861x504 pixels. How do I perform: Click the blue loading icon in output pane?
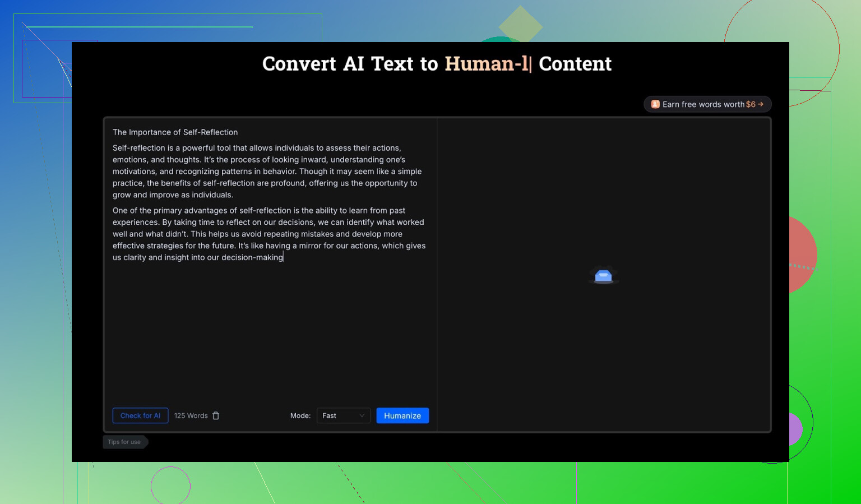603,275
